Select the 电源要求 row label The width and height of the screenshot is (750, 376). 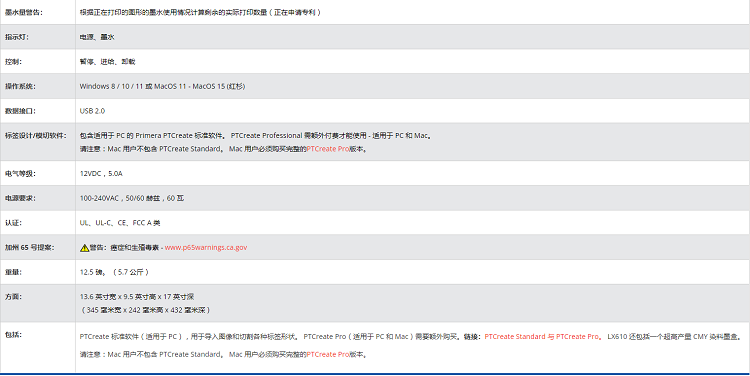click(21, 198)
